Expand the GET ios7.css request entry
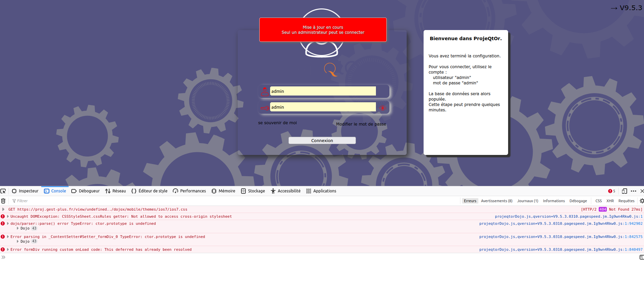 coord(4,209)
